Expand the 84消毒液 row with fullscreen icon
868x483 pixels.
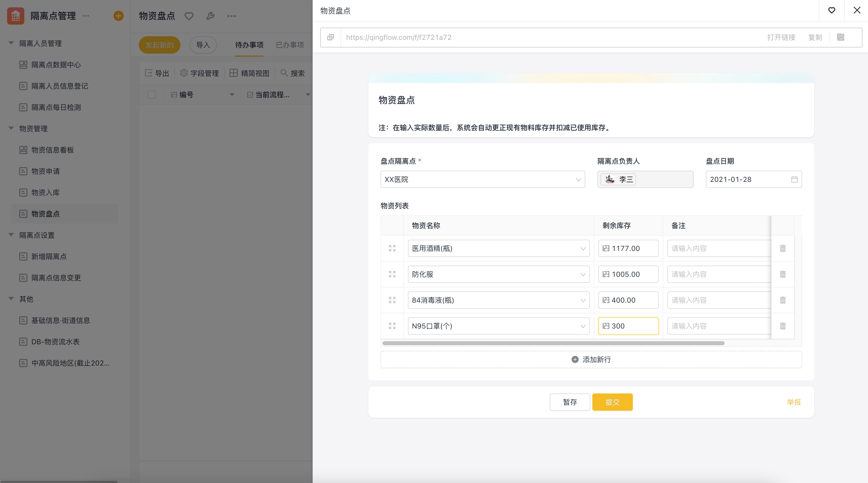[392, 300]
